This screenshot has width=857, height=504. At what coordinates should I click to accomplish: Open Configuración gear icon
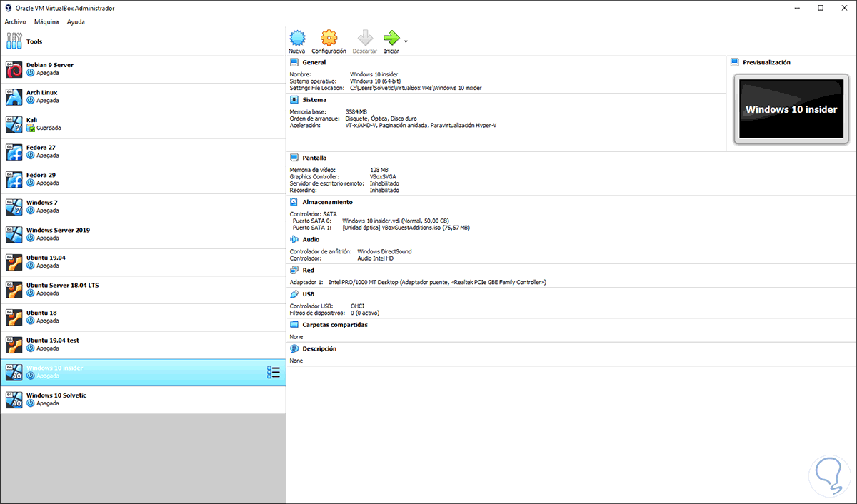[329, 38]
